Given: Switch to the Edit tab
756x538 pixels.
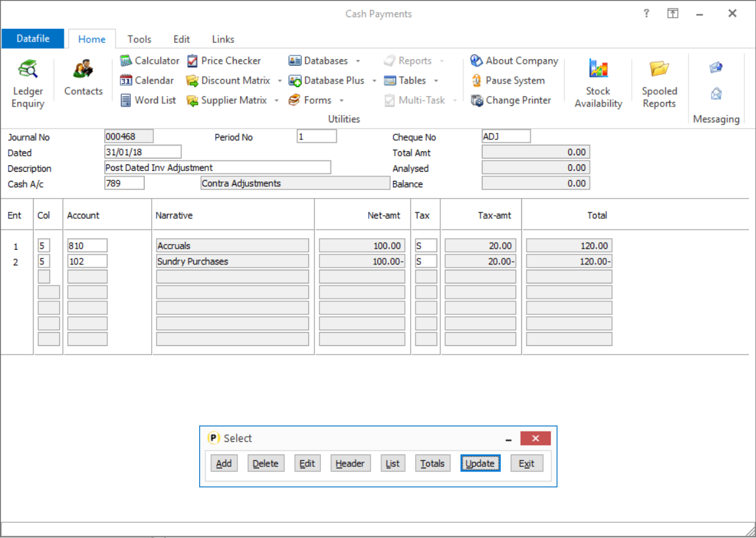Looking at the screenshot, I should click(x=181, y=39).
